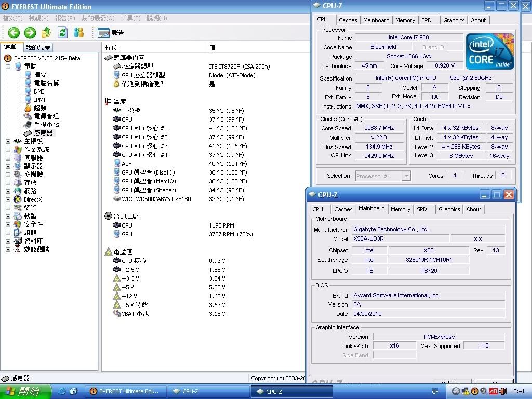Select the 選單 sidebar tab
The width and height of the screenshot is (532, 399).
[10, 47]
